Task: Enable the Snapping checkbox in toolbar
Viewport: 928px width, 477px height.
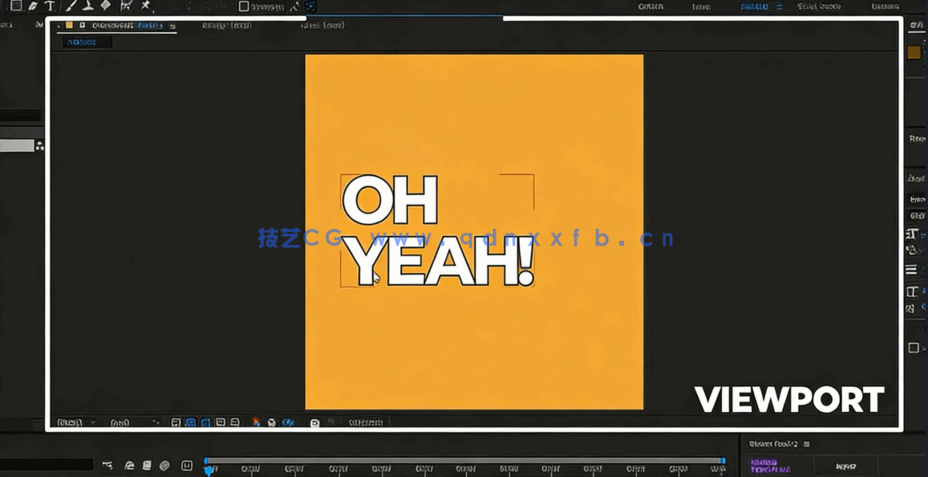Action: [x=244, y=7]
